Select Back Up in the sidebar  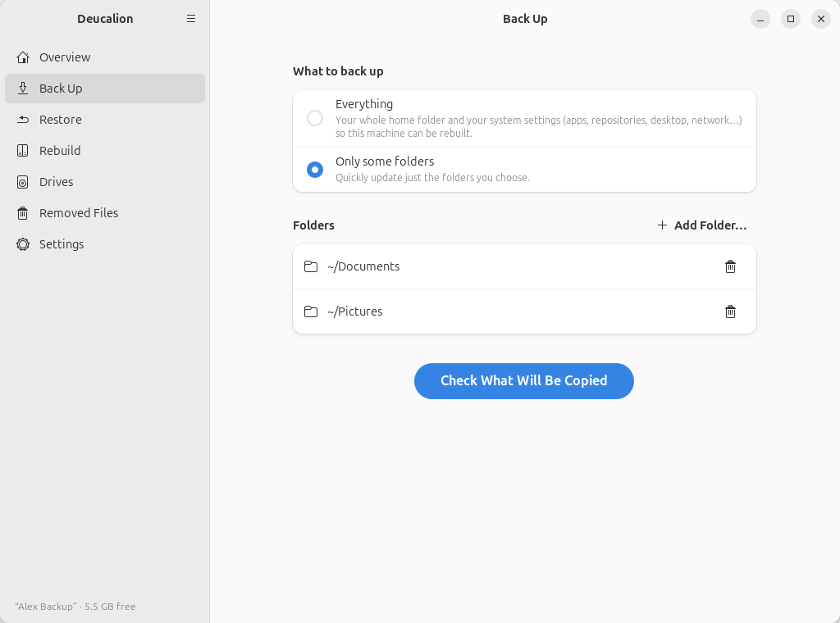[x=105, y=89]
